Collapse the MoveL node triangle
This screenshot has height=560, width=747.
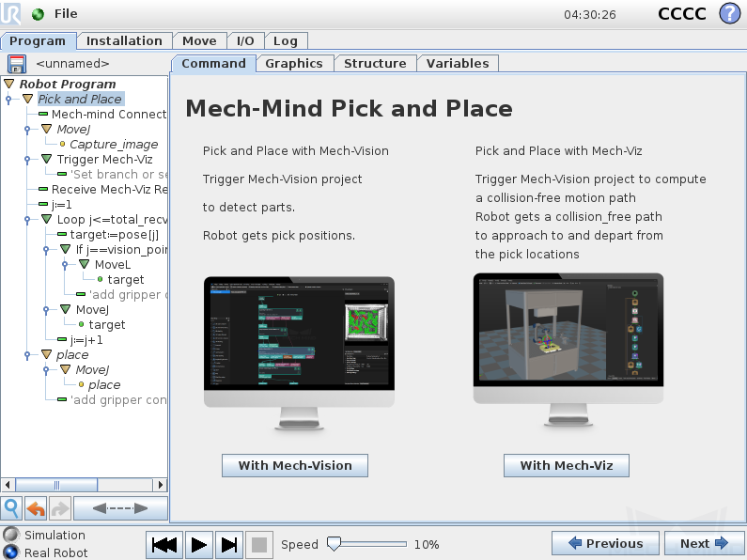pyautogui.click(x=85, y=264)
